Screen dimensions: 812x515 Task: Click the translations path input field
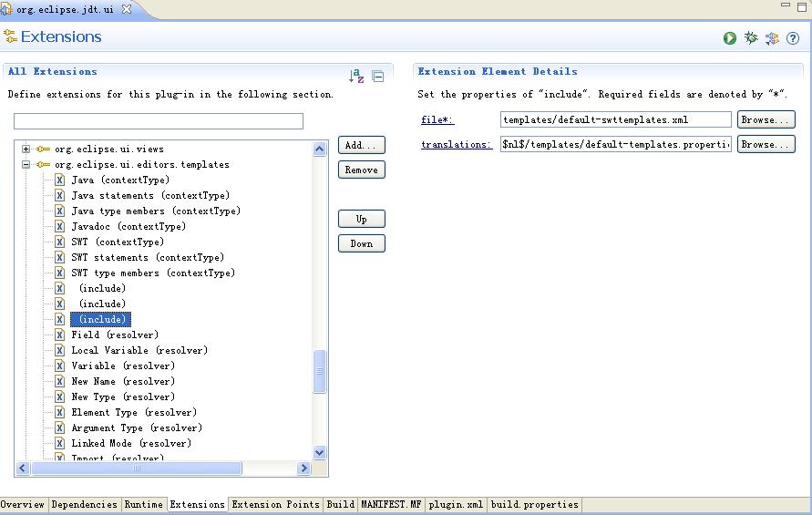pyautogui.click(x=616, y=144)
